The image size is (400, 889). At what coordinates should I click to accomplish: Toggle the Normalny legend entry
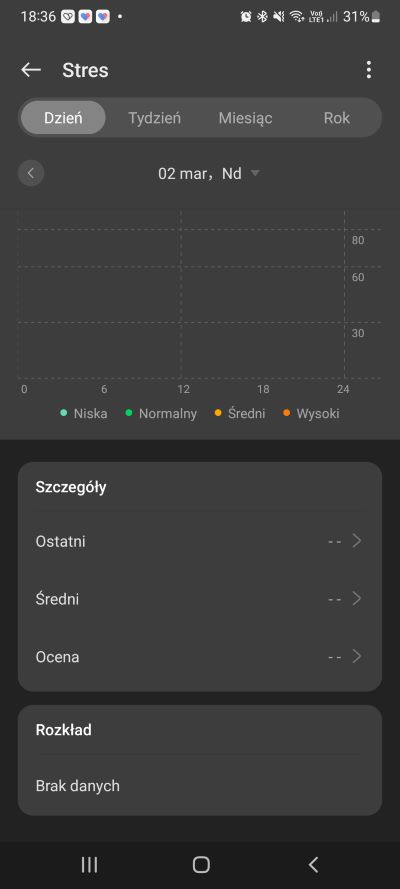point(161,413)
